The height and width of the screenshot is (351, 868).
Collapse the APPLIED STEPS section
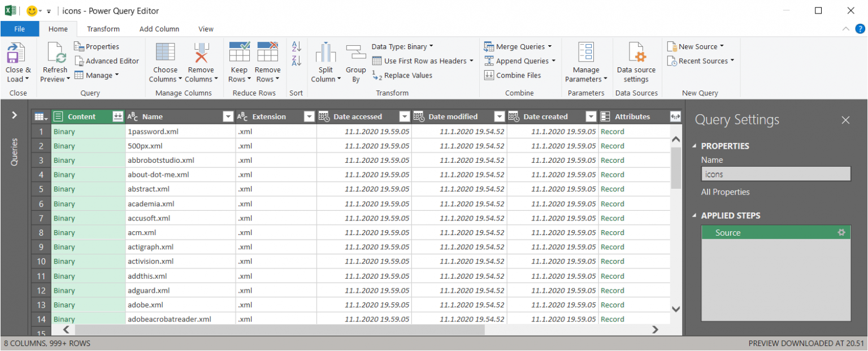click(696, 216)
